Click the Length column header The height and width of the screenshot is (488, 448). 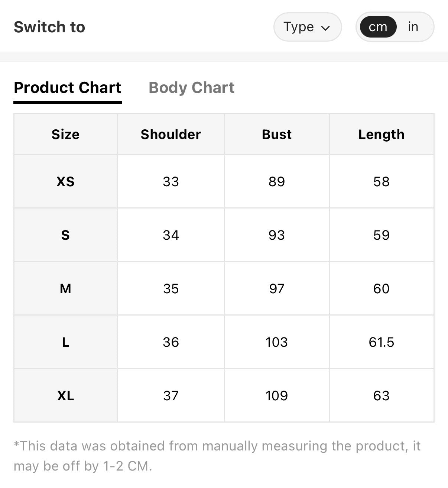(382, 134)
